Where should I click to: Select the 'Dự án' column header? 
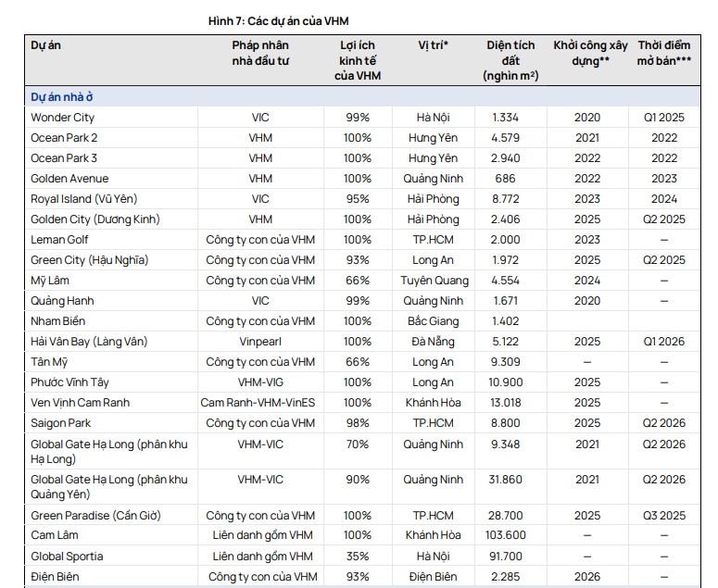pos(45,45)
